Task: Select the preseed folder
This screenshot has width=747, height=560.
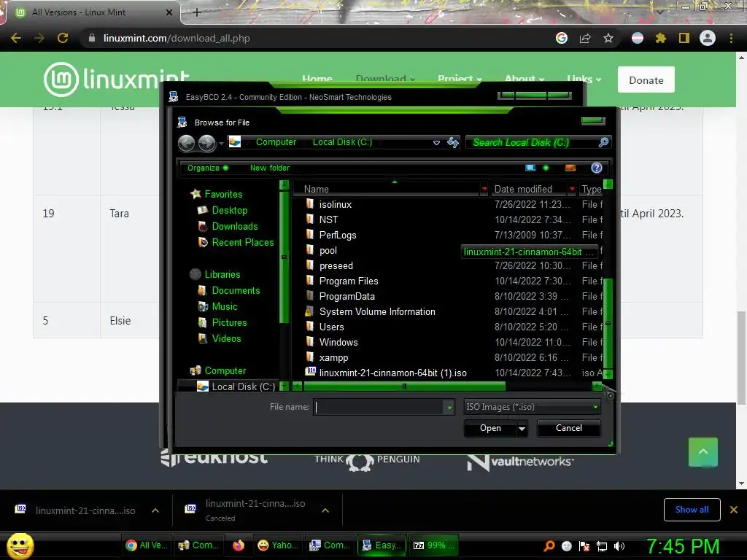Action: [x=336, y=265]
